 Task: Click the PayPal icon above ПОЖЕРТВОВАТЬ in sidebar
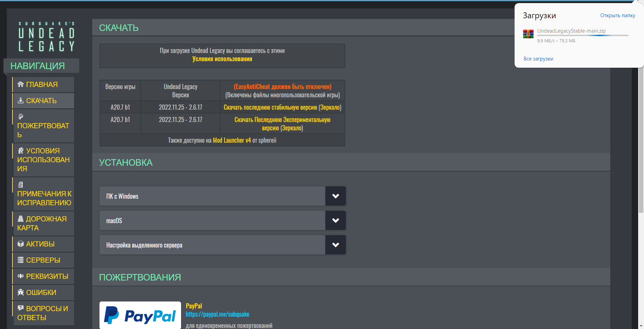(21, 117)
